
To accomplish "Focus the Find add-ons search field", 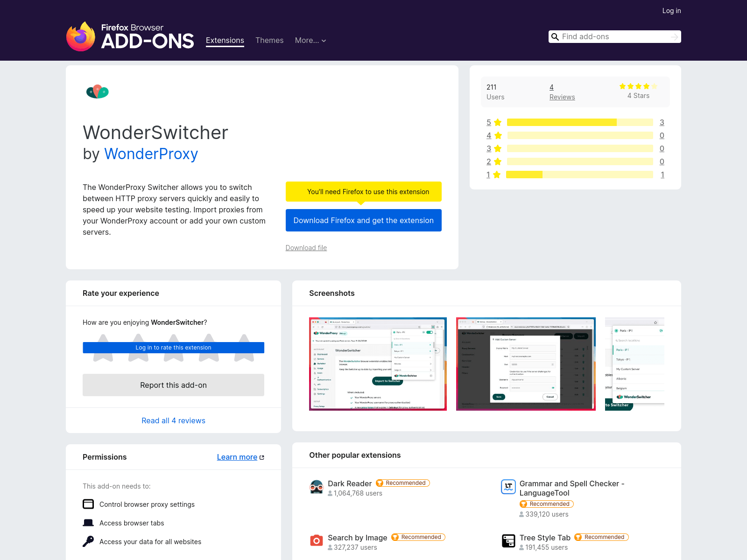I will pos(614,37).
